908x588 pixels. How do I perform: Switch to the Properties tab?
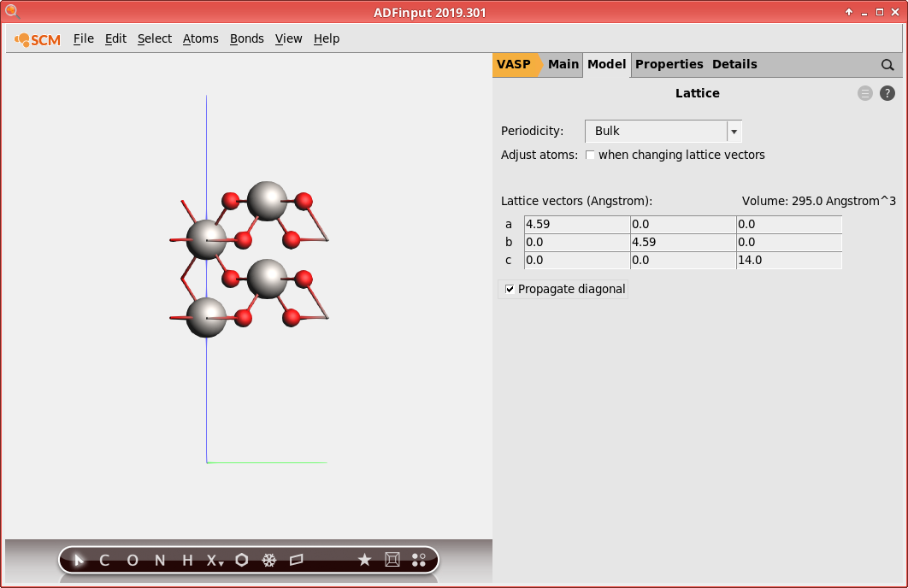pos(669,64)
